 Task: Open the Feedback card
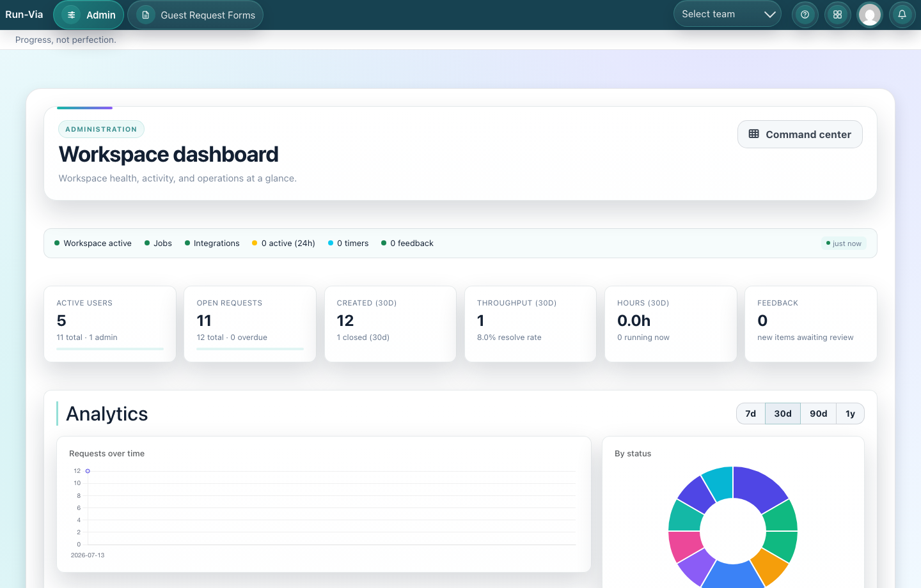coord(811,324)
